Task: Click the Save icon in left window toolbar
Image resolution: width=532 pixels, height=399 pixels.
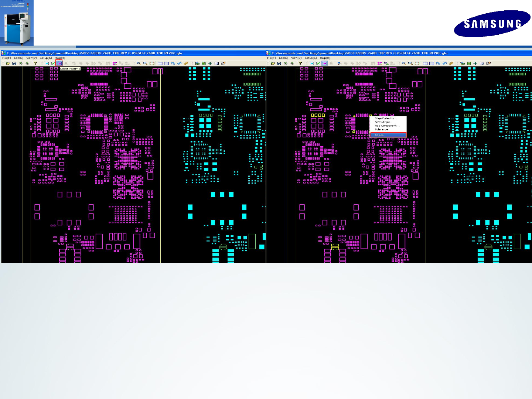Action: [14, 63]
